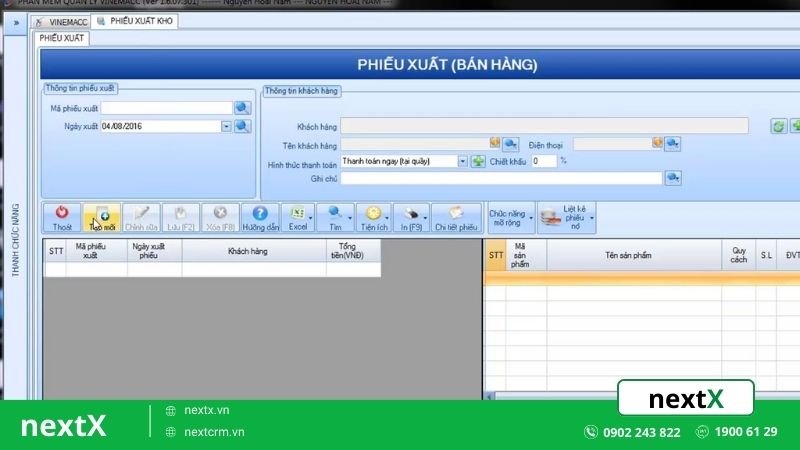
Task: Click the Mã phiếu xuất input field
Action: point(167,108)
